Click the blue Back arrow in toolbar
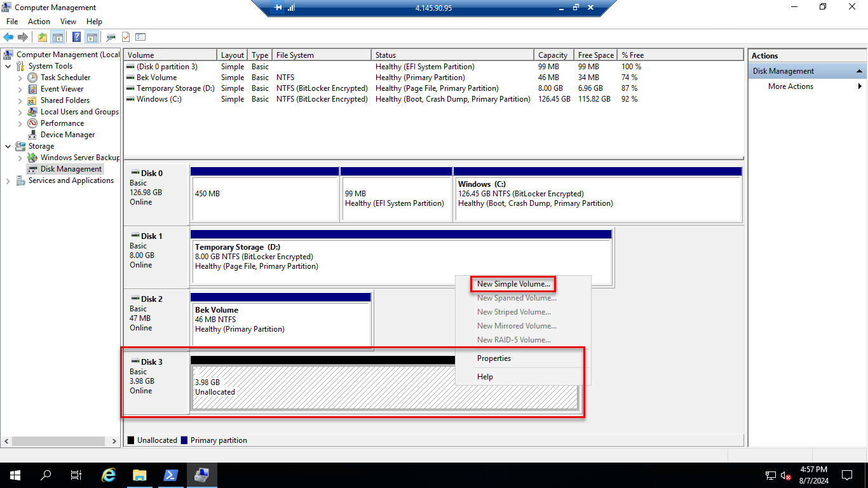 8,37
